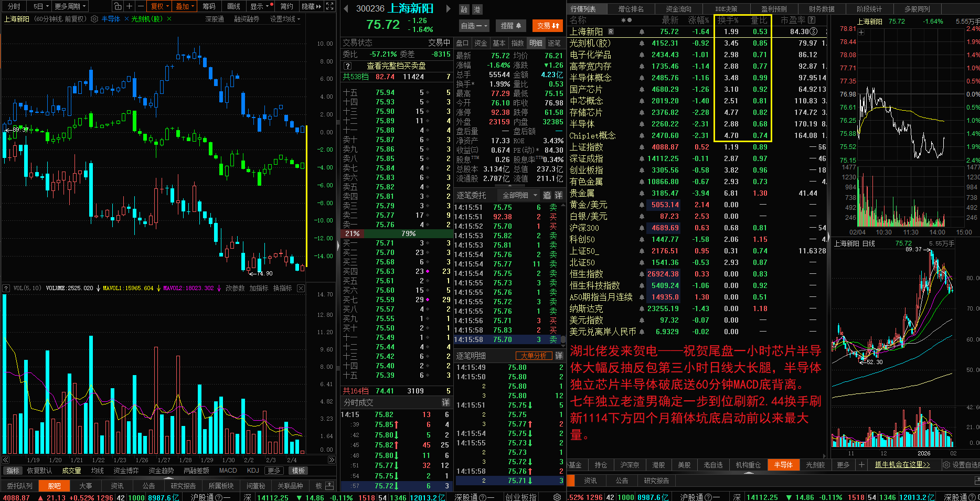
Task: Click the 21% / 79% buy-sell ratio bar
Action: (396, 233)
